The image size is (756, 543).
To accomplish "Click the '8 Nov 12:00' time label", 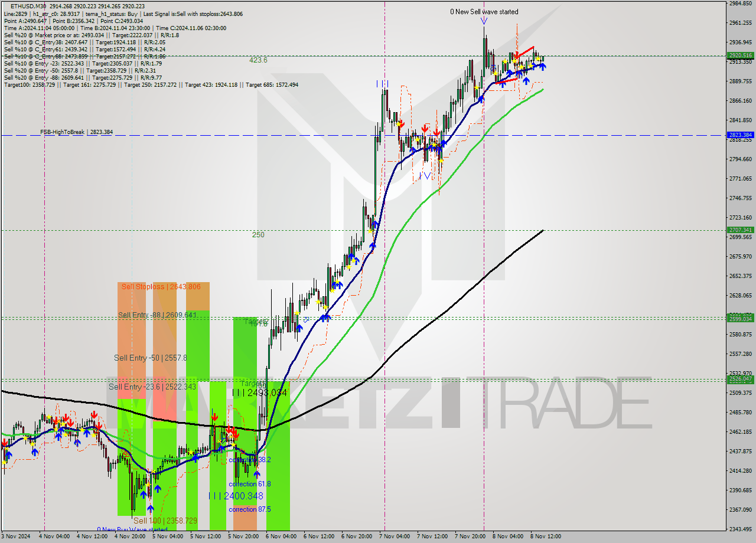I will [x=546, y=537].
